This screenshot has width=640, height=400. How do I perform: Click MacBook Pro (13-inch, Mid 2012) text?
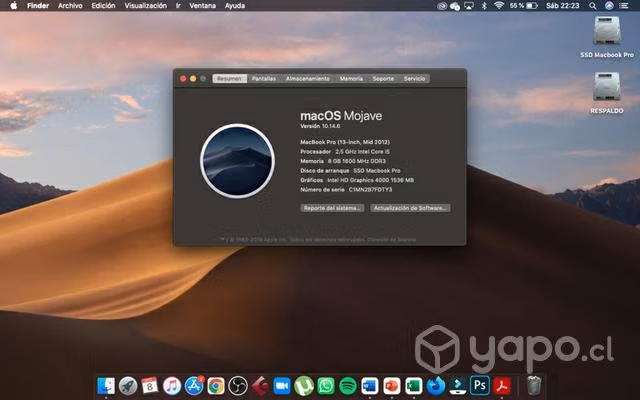[x=345, y=142]
